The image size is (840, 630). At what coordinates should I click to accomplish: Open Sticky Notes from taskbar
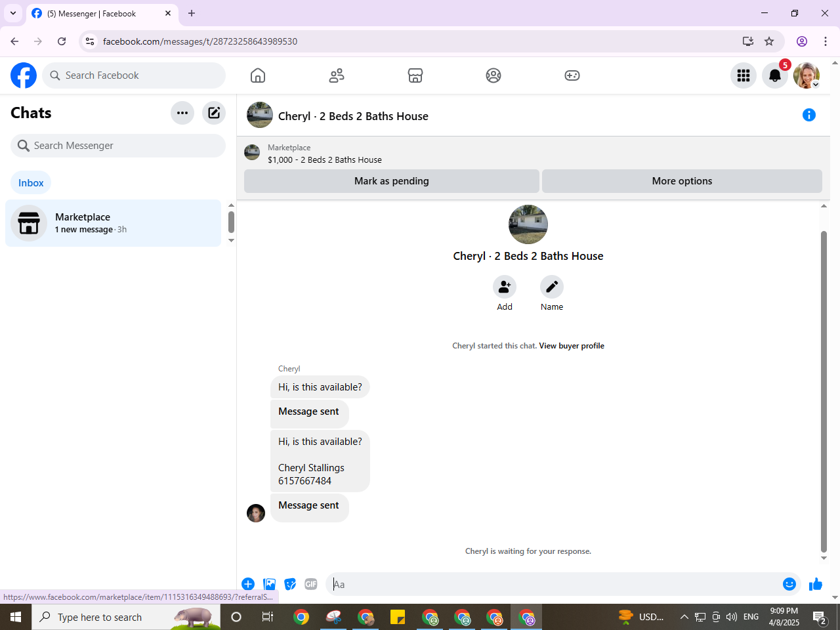coord(398,617)
